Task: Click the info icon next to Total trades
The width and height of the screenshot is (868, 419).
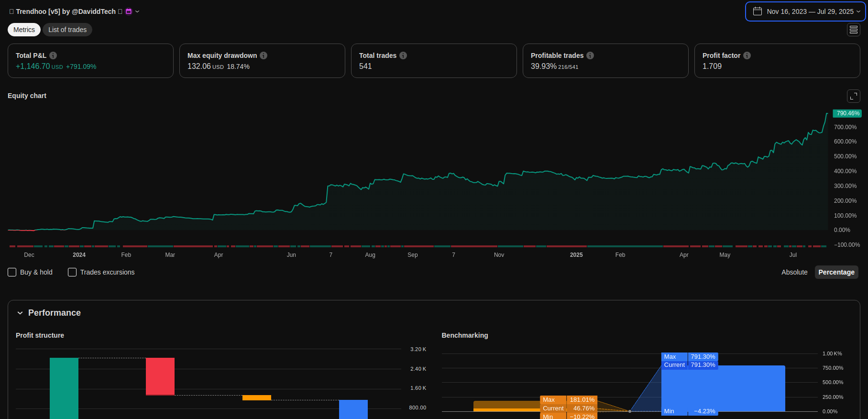Action: 403,55
